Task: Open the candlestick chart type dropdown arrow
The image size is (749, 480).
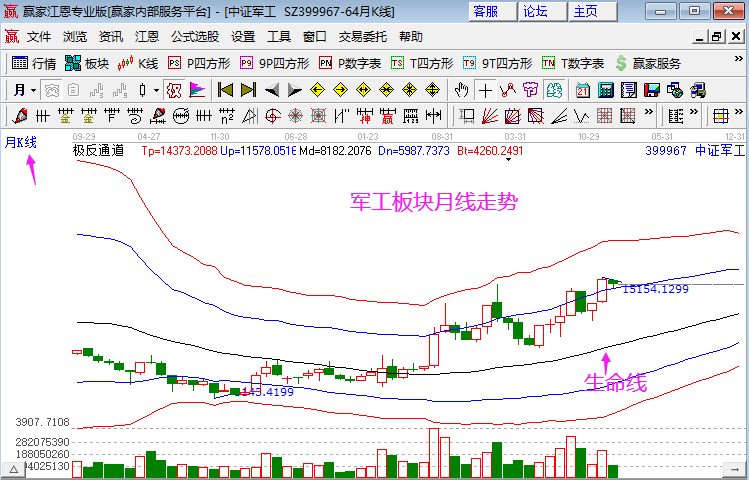Action: pos(157,90)
